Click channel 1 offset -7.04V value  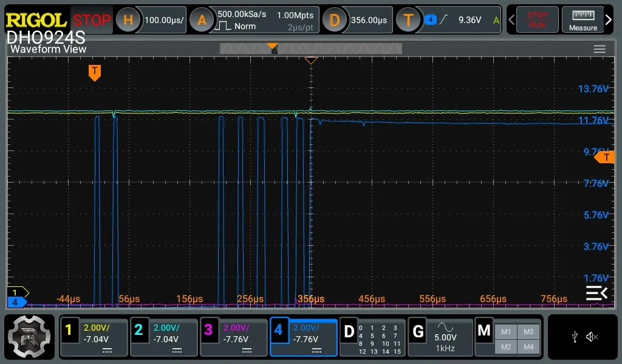tap(95, 339)
